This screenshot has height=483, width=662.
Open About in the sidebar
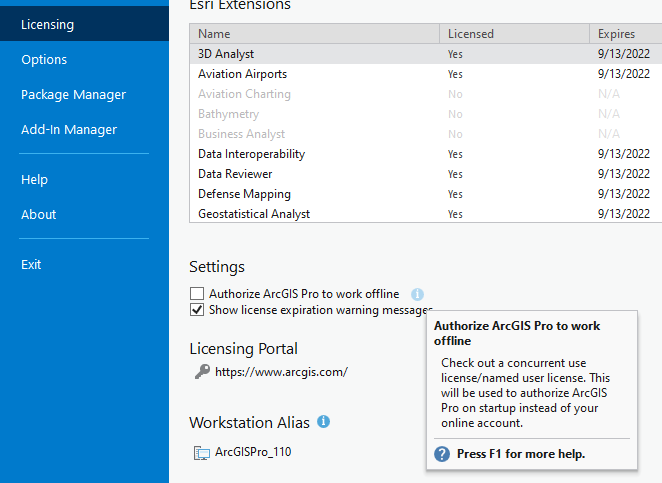coord(38,214)
